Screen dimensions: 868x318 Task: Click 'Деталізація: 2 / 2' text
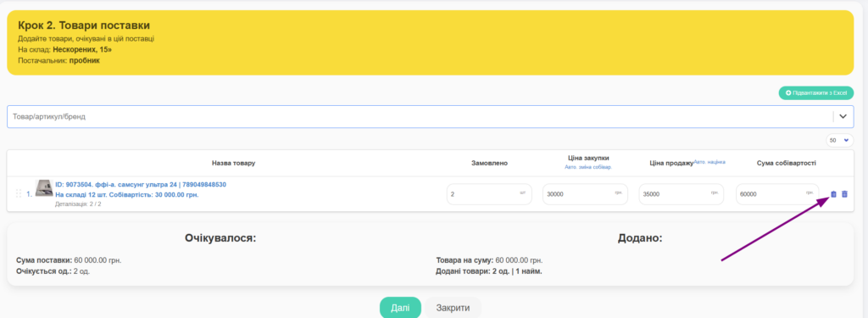pyautogui.click(x=78, y=204)
